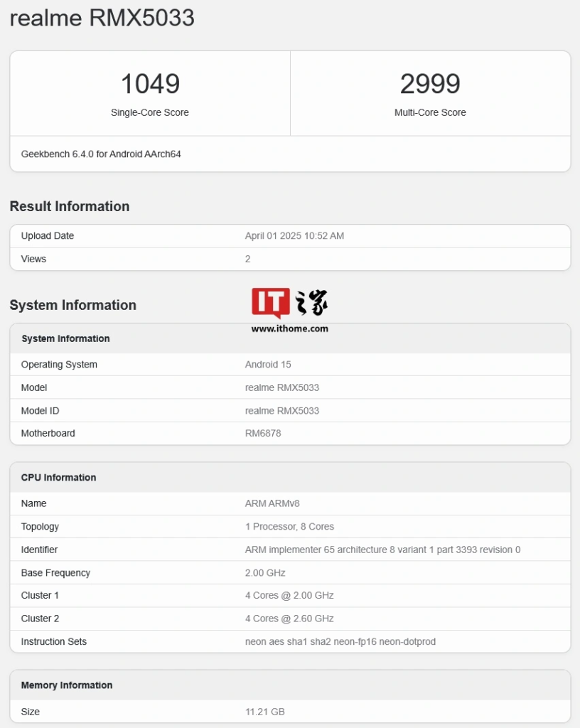
Task: Click the realme RMX5033 page title
Action: (102, 18)
